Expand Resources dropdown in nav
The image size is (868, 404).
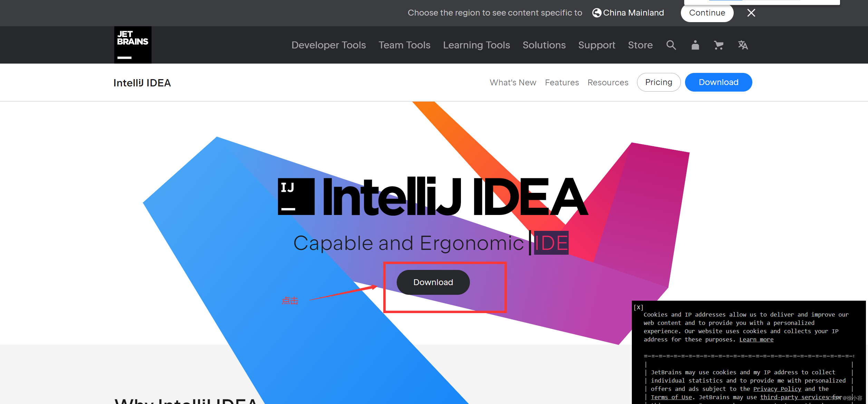(x=607, y=82)
